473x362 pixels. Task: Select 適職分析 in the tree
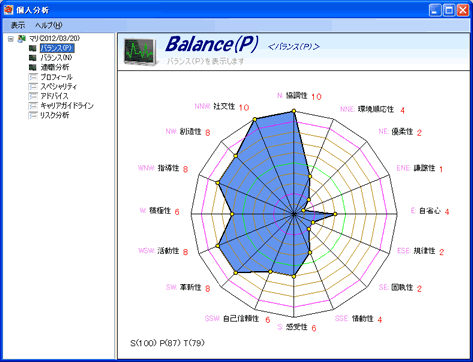[x=55, y=68]
